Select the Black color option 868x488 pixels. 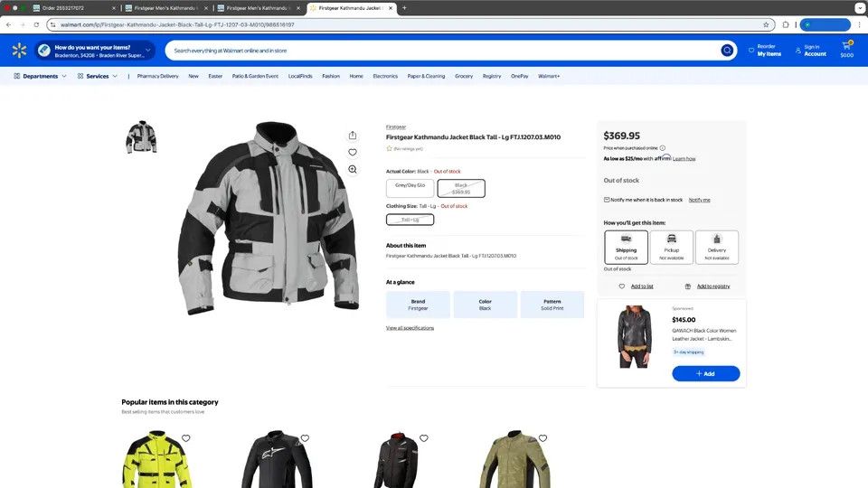click(461, 188)
